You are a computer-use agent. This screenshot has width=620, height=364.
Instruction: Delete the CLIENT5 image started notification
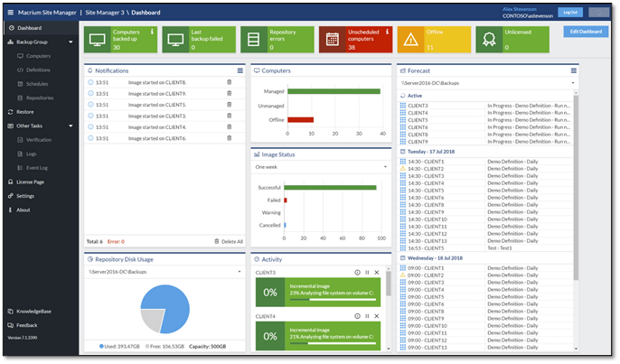pos(230,105)
